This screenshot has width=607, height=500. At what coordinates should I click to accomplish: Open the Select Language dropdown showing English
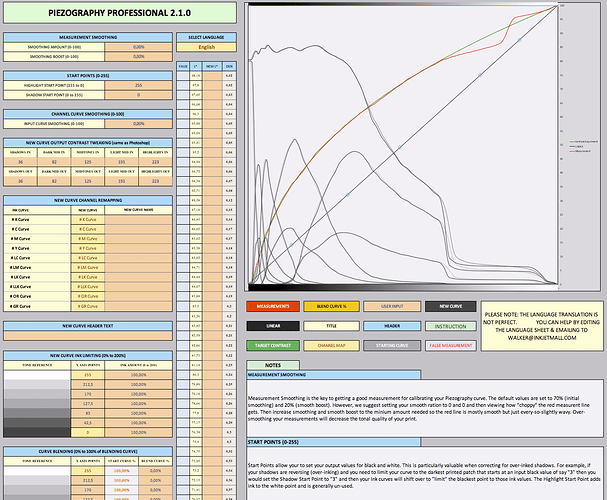pos(207,46)
